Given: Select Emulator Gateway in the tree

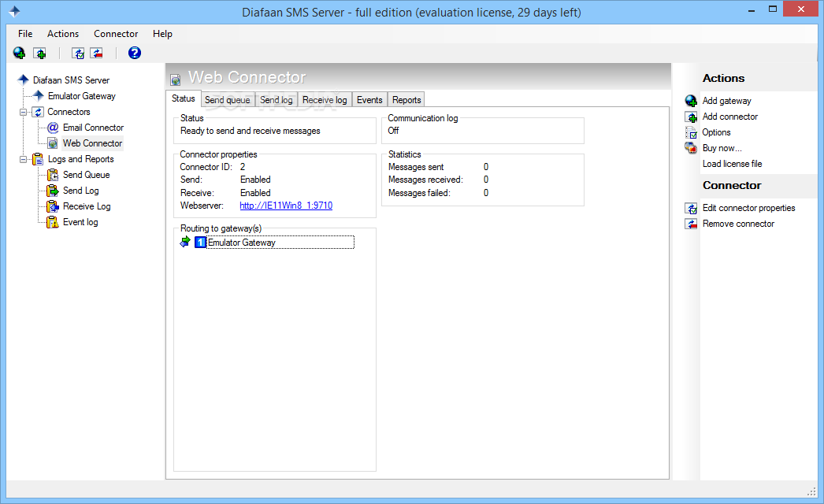Looking at the screenshot, I should (81, 96).
